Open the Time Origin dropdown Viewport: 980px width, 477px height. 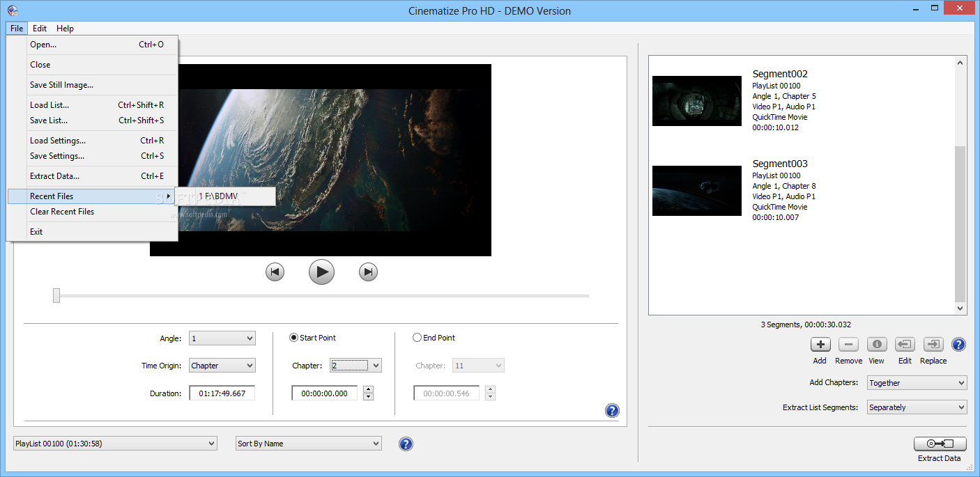tap(222, 366)
